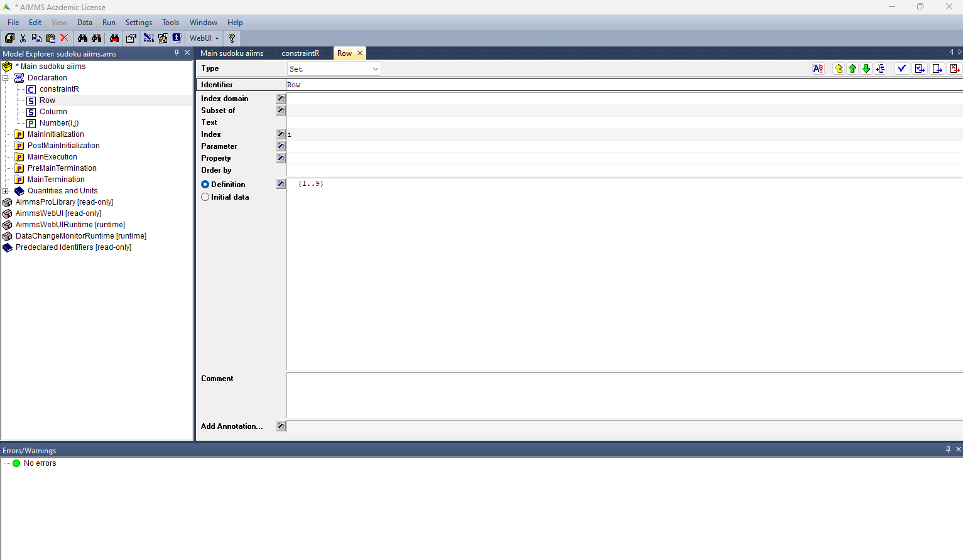The image size is (963, 560).
Task: Click the identifier cards toolbar icon
Action: (163, 38)
